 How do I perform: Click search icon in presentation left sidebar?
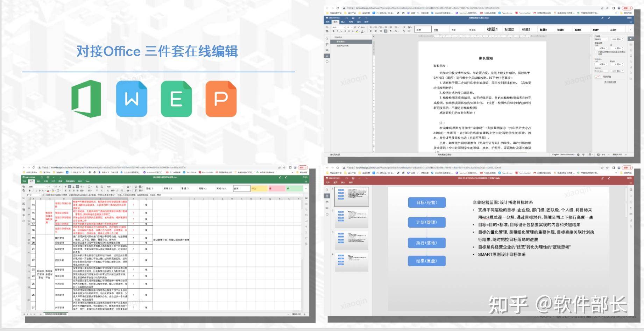pyautogui.click(x=327, y=189)
